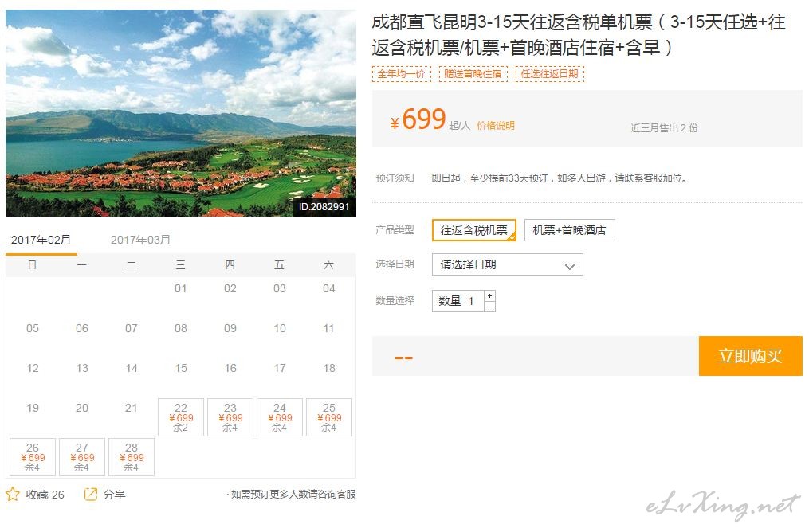Switch to the 2017年03月 tab
This screenshot has height=532, width=809.
pyautogui.click(x=140, y=240)
